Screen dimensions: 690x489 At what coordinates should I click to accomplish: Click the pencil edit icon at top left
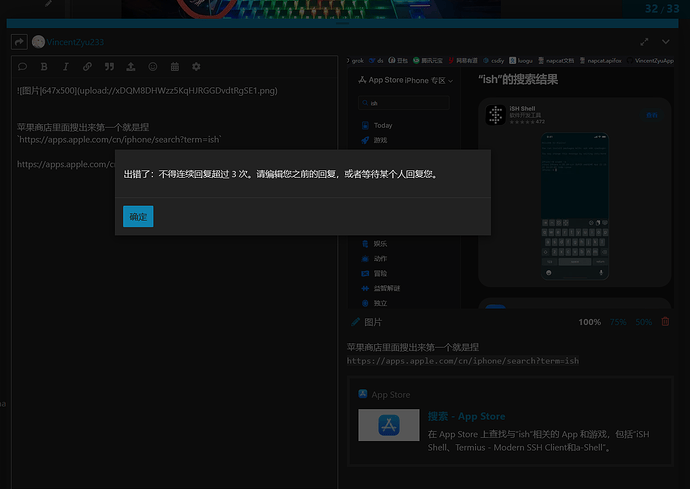click(48, 4)
